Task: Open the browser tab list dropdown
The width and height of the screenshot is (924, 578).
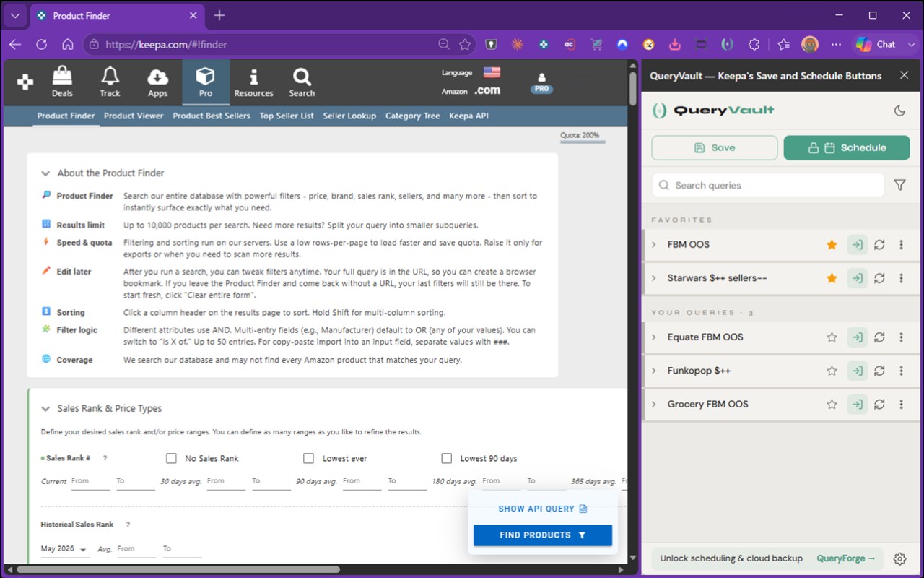Action: [x=15, y=15]
